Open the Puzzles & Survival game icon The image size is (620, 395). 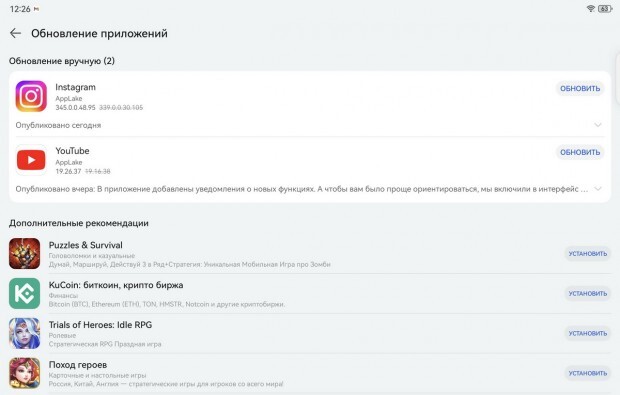[x=25, y=253]
